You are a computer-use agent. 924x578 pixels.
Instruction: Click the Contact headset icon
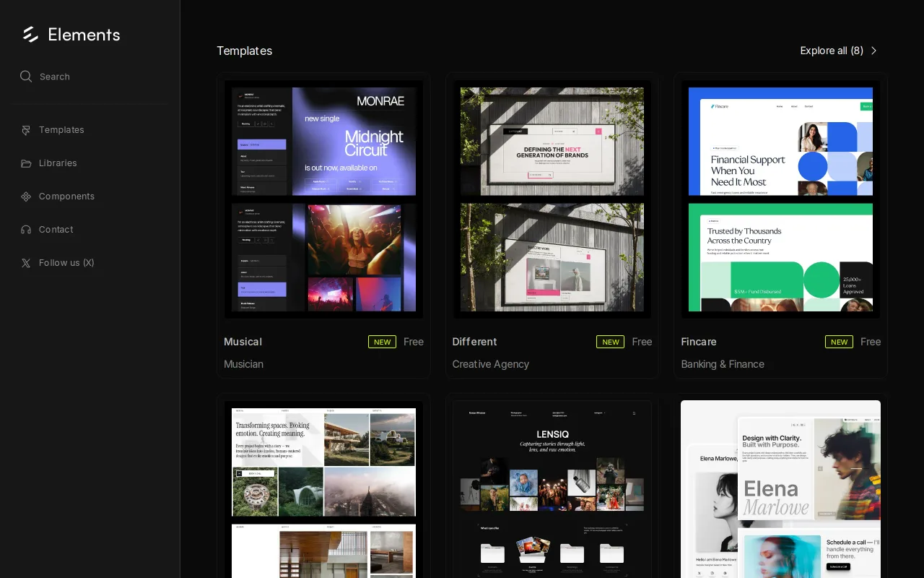(x=26, y=230)
